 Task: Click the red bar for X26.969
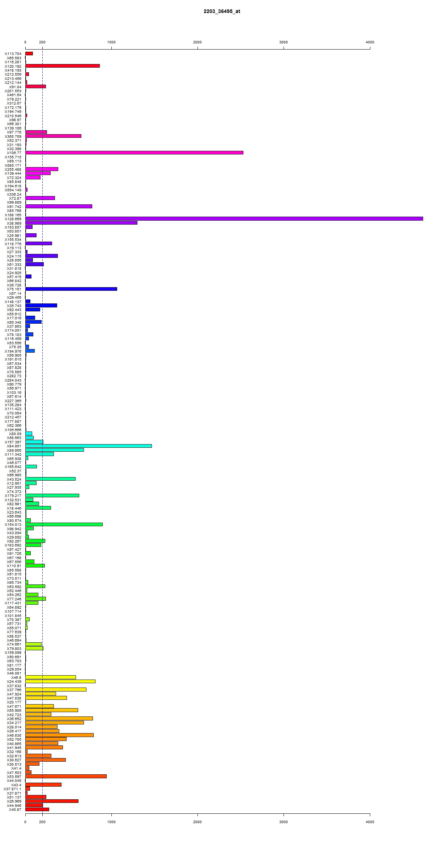pyautogui.click(x=52, y=801)
